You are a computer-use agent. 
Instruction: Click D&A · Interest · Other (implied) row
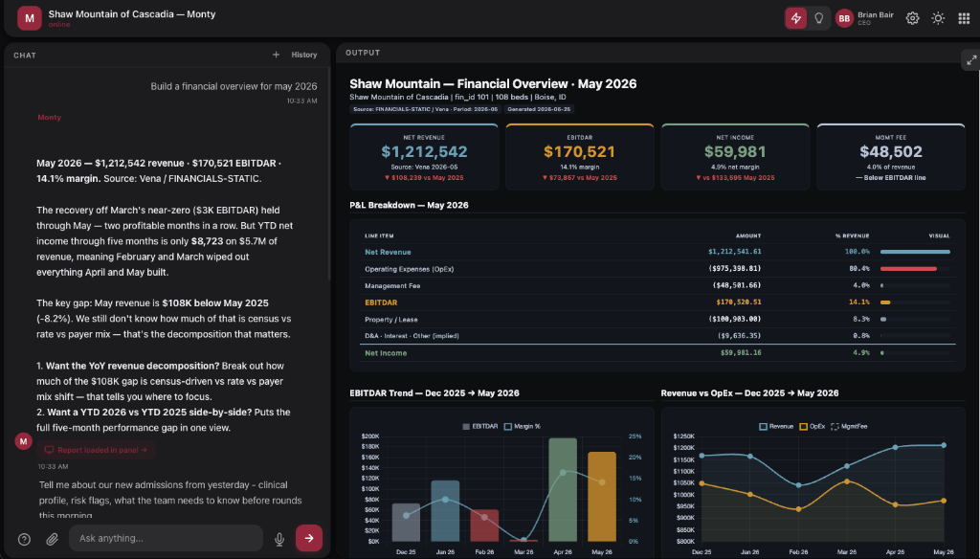point(657,336)
